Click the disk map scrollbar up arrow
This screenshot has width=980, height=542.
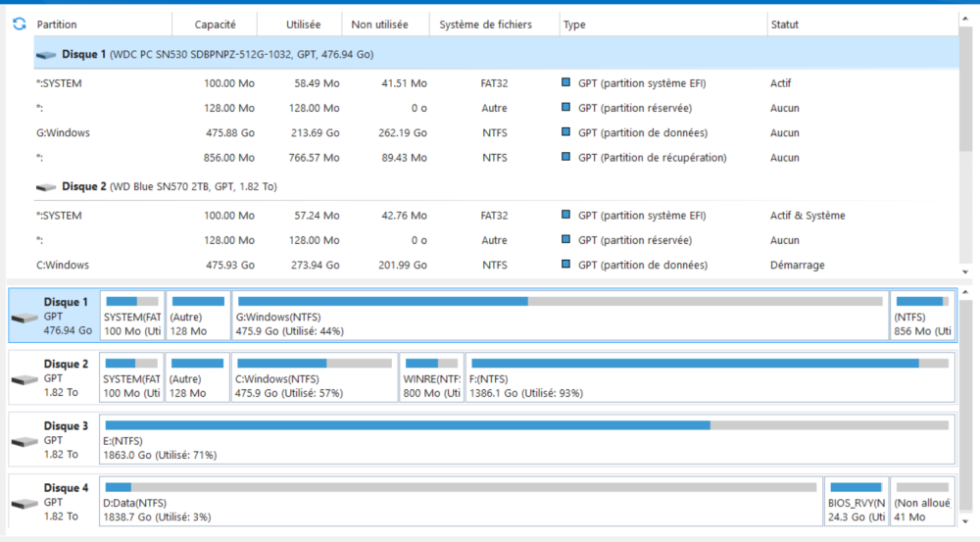coord(965,292)
